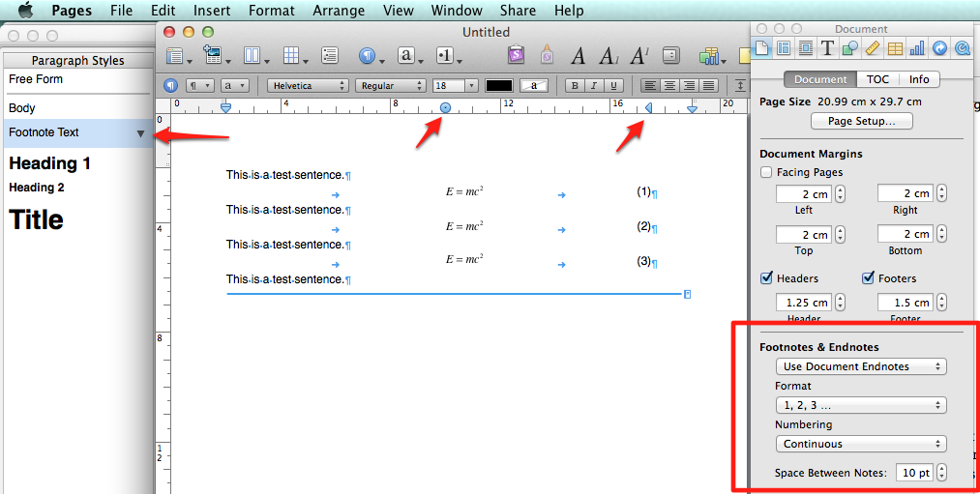The width and height of the screenshot is (980, 494).
Task: Open the File menu
Action: coord(121,11)
